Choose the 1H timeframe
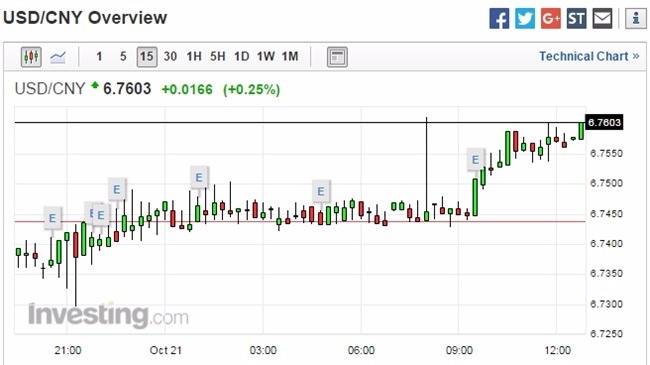 click(194, 56)
